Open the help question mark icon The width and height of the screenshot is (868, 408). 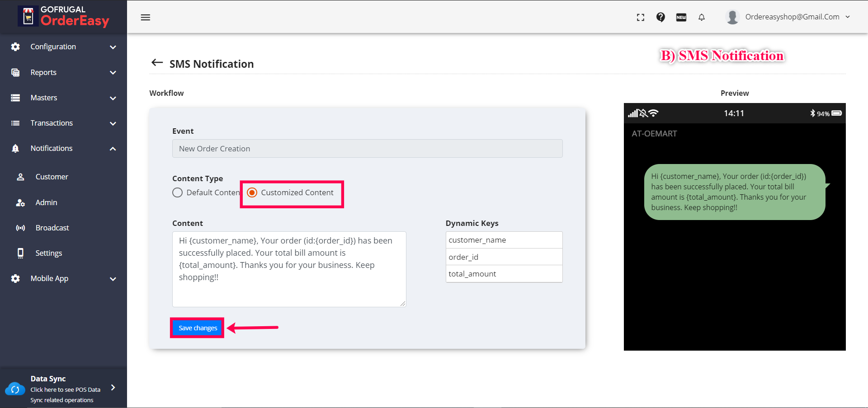tap(660, 17)
